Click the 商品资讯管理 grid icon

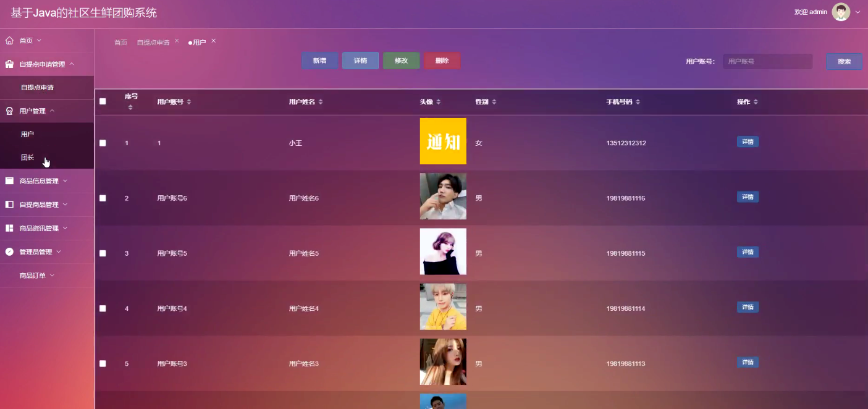9,228
